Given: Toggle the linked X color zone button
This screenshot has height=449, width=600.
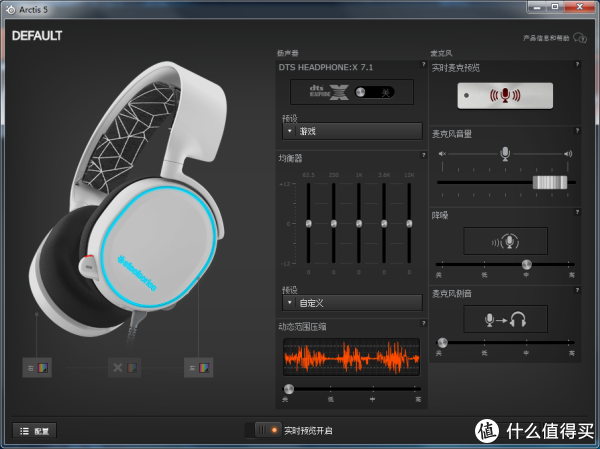Looking at the screenshot, I should (x=125, y=368).
